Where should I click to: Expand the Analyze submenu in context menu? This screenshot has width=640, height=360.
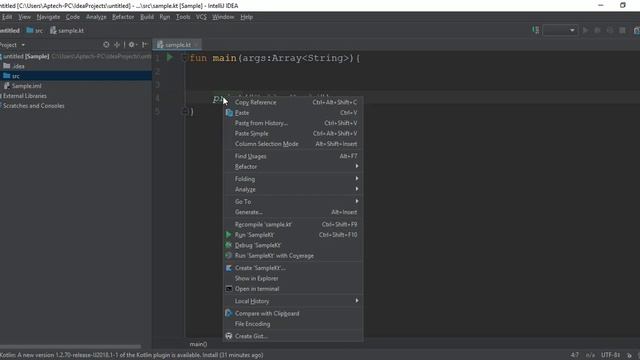(x=293, y=189)
